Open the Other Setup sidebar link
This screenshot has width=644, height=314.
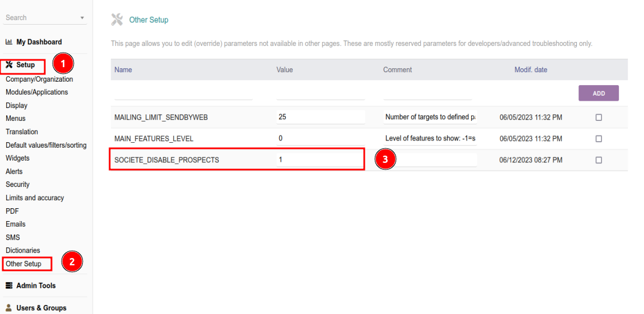tap(23, 264)
